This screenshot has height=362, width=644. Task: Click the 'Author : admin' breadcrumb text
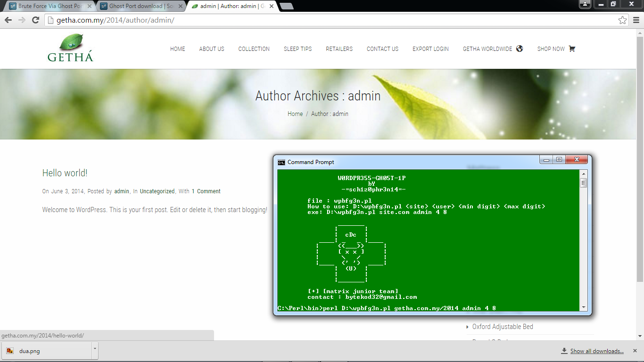330,114
